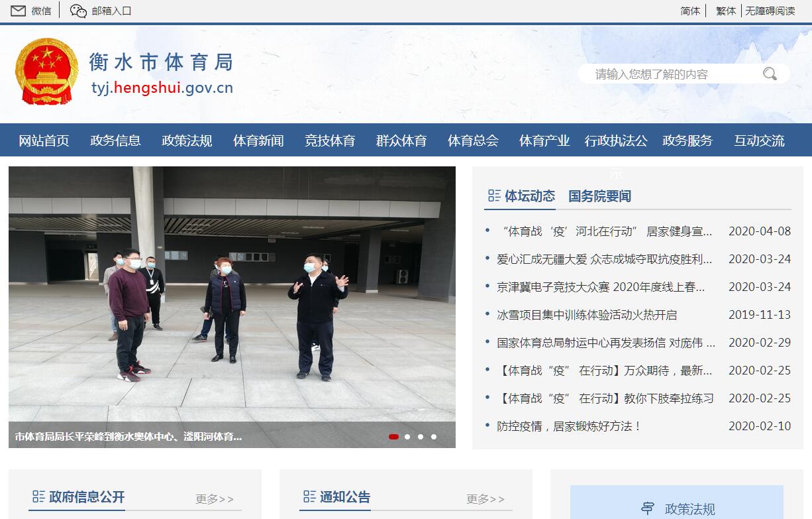Open news 冰雪项目集中训练体验活动火热开启
The width and height of the screenshot is (812, 519).
pyautogui.click(x=587, y=315)
